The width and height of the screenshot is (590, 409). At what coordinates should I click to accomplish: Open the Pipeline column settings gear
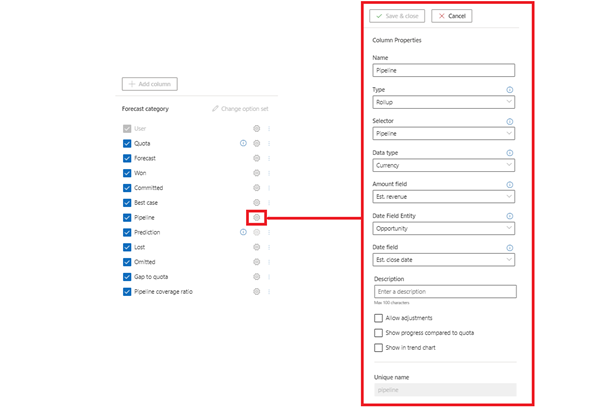click(257, 217)
